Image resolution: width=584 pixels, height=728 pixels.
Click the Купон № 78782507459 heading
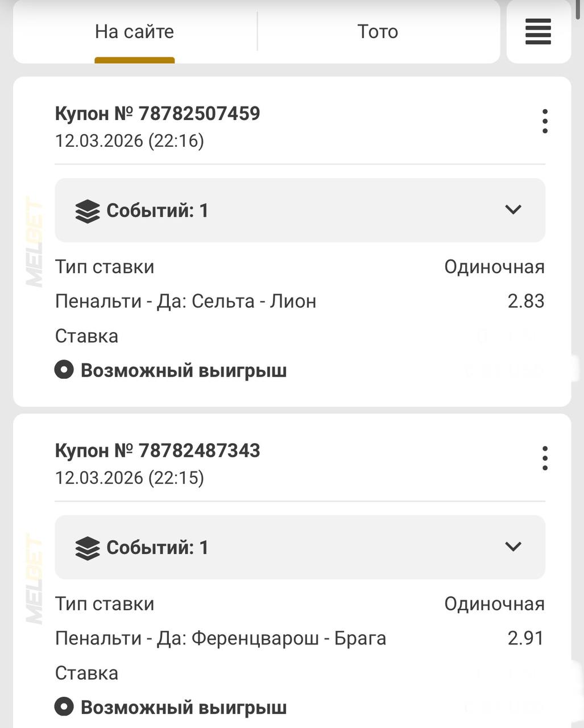coord(158,114)
